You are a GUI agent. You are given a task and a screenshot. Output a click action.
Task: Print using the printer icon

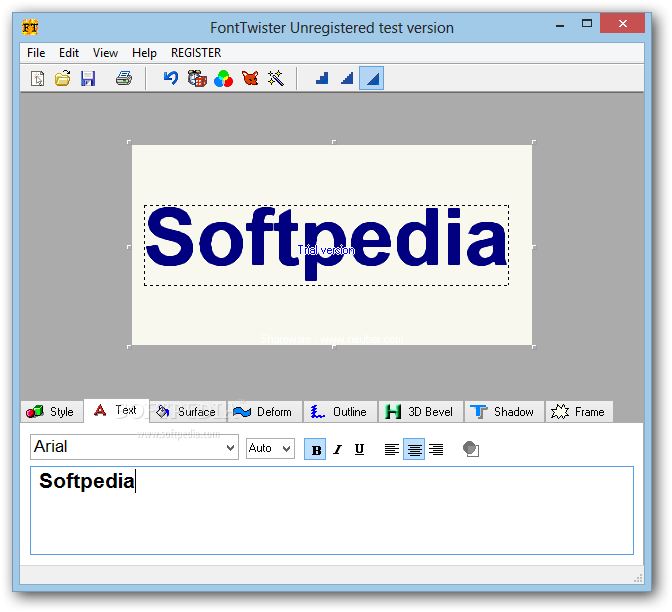tap(124, 78)
